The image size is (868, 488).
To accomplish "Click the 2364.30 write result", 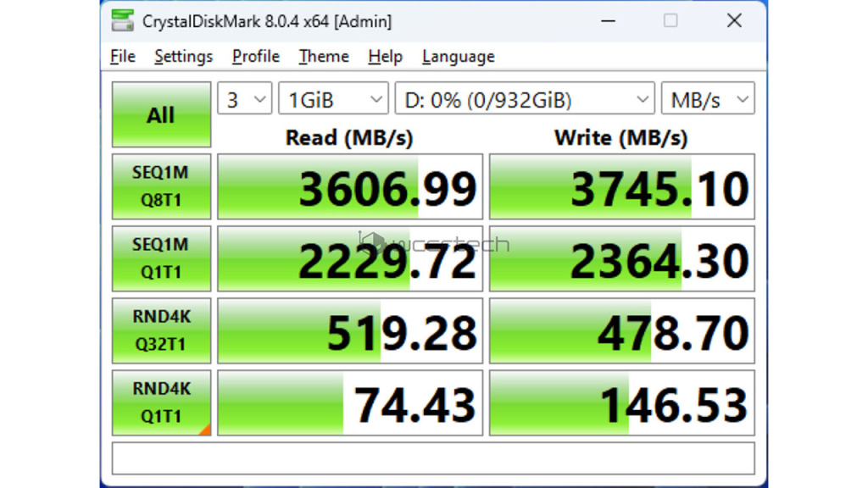I will (621, 258).
